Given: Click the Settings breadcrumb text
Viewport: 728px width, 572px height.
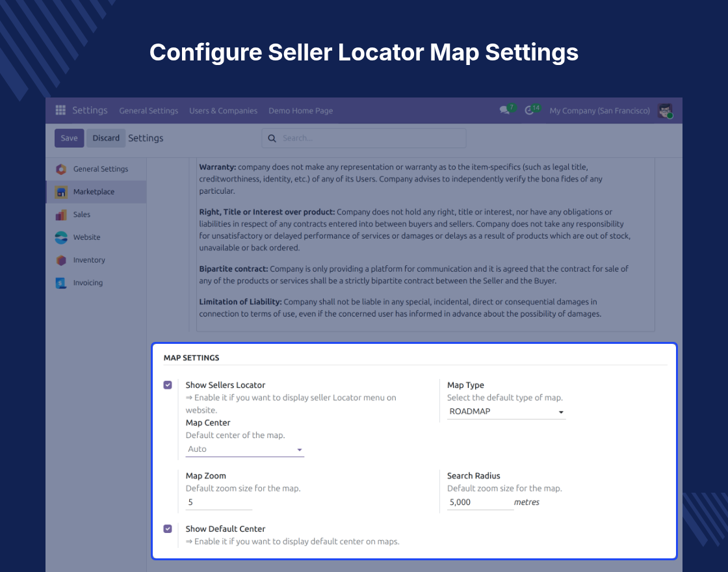Looking at the screenshot, I should pos(146,138).
